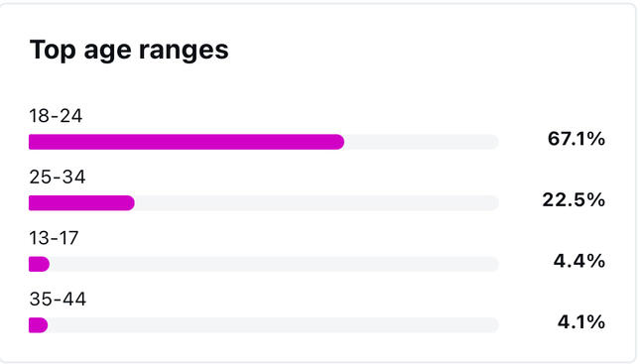
Task: Select the small magenta bar for 35-44
Action: [x=39, y=325]
